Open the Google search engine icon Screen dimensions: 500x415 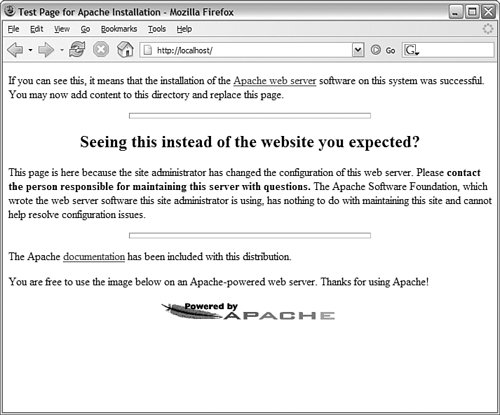click(x=412, y=50)
